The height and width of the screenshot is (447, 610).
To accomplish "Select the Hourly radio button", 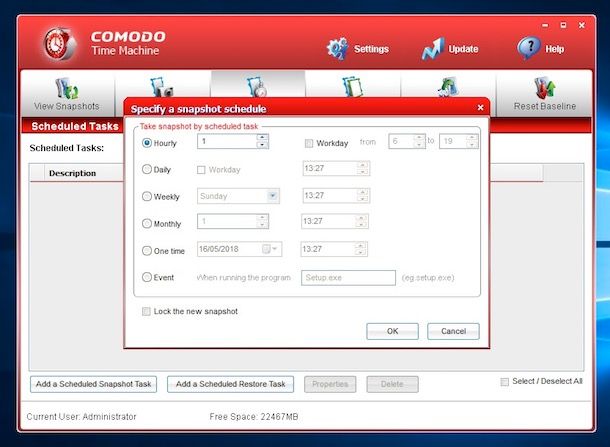I will pos(147,143).
